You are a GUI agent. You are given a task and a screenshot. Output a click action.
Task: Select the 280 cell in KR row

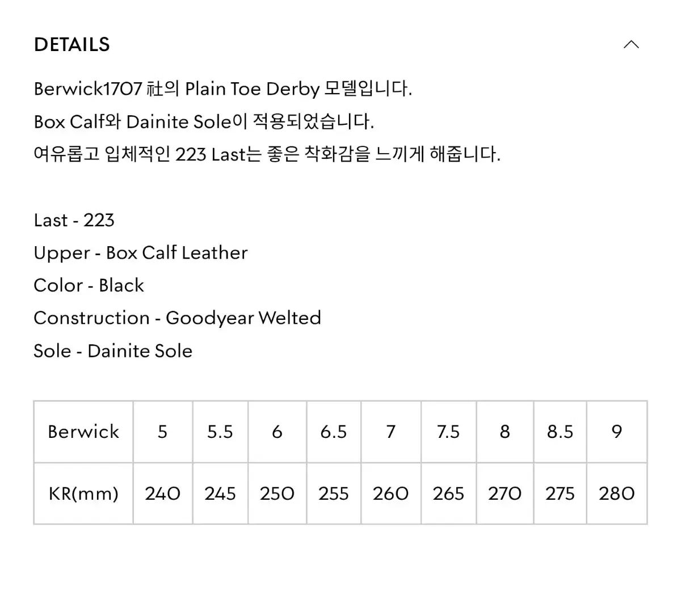click(x=617, y=493)
